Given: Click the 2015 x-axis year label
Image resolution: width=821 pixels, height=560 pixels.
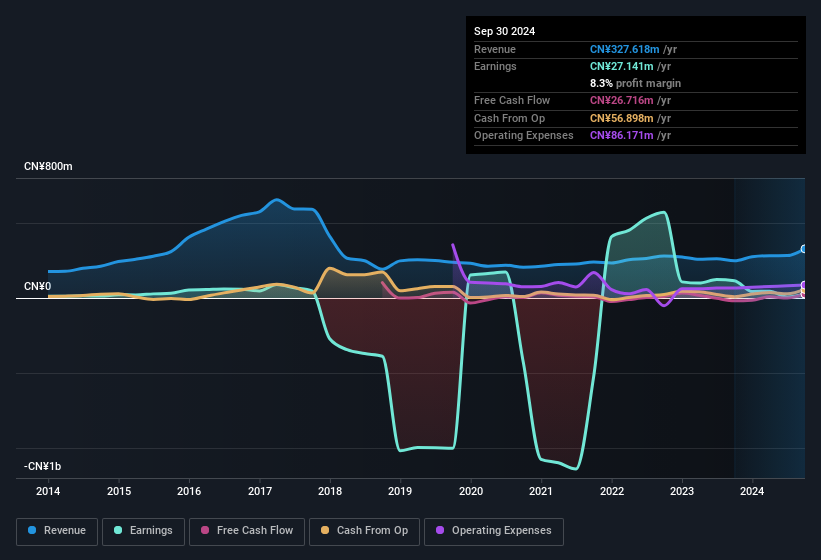Looking at the screenshot, I should pyautogui.click(x=119, y=491).
